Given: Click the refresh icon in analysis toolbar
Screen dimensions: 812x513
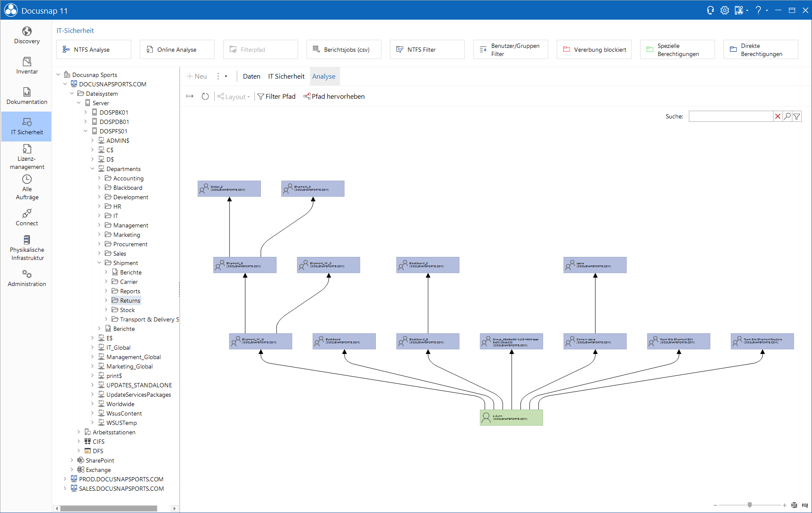Looking at the screenshot, I should 205,97.
